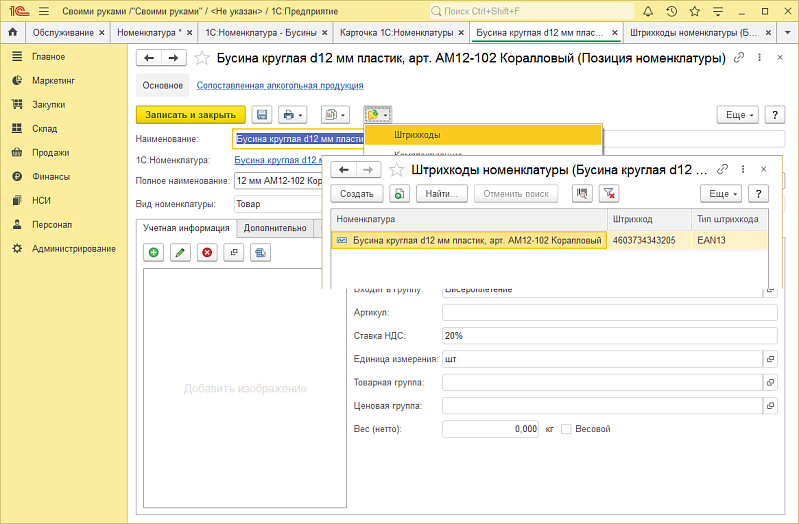Screen dimensions: 799x524
Task: Open the notifications bell icon
Action: [648, 11]
